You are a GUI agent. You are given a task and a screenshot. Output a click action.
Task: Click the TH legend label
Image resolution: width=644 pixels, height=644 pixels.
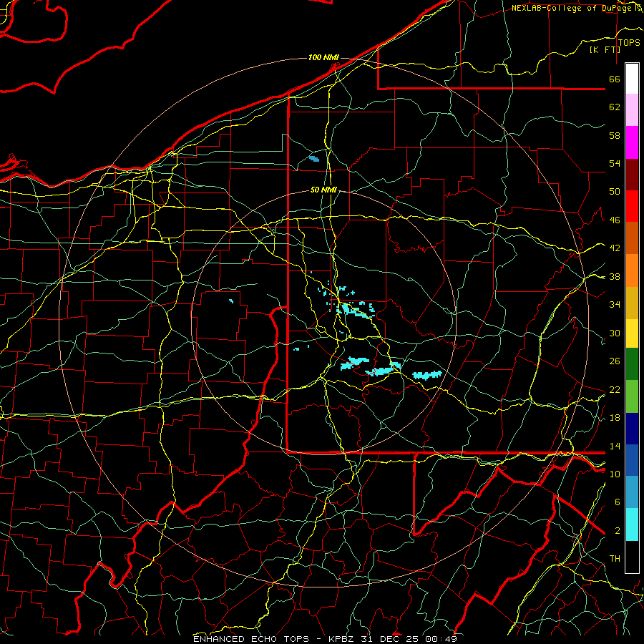pyautogui.click(x=615, y=559)
